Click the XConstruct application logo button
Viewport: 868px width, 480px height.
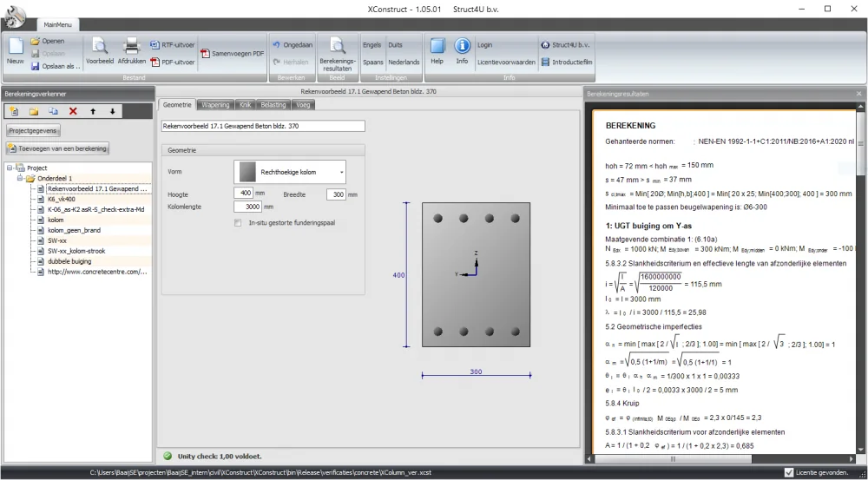pos(14,16)
